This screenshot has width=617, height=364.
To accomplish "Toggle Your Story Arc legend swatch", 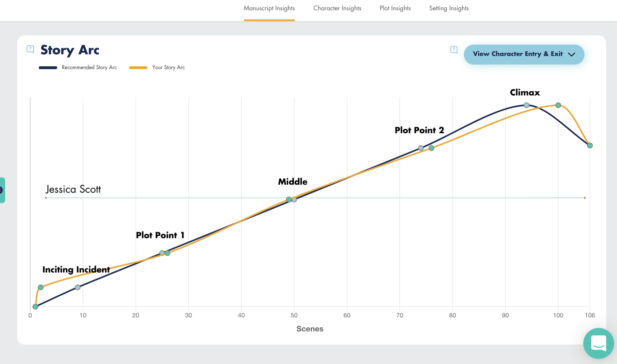I will tap(138, 68).
